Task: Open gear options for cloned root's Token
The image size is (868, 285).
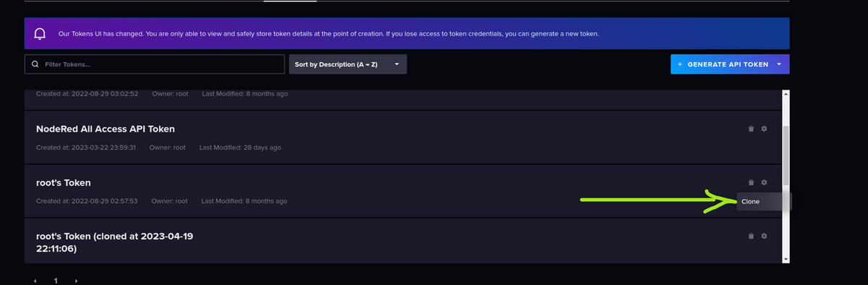Action: point(765,236)
